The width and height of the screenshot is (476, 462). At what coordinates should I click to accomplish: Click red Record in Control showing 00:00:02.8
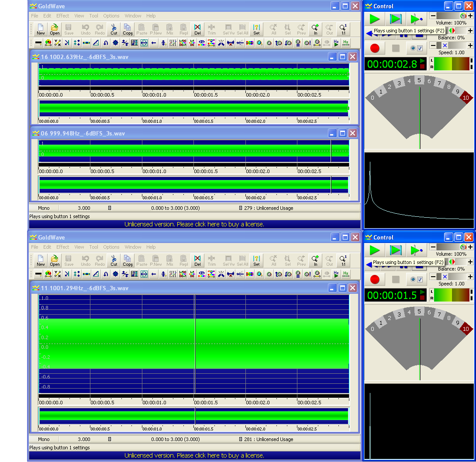(x=375, y=48)
